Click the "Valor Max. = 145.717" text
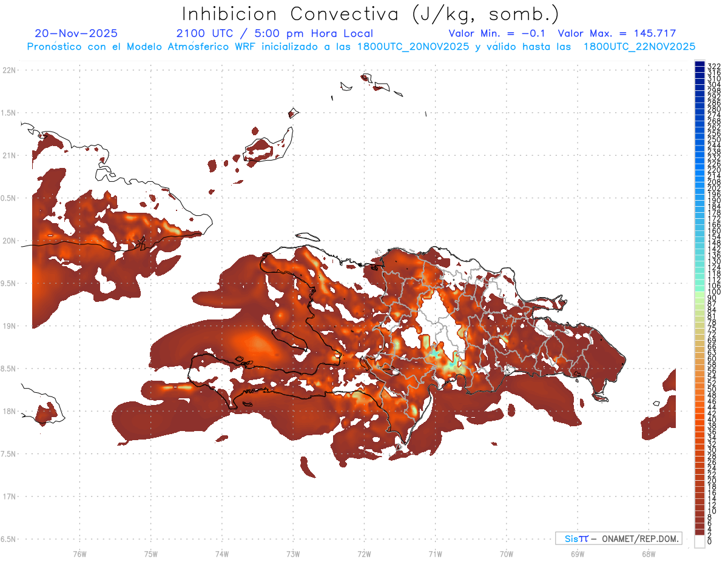This screenshot has width=728, height=562. point(616,33)
